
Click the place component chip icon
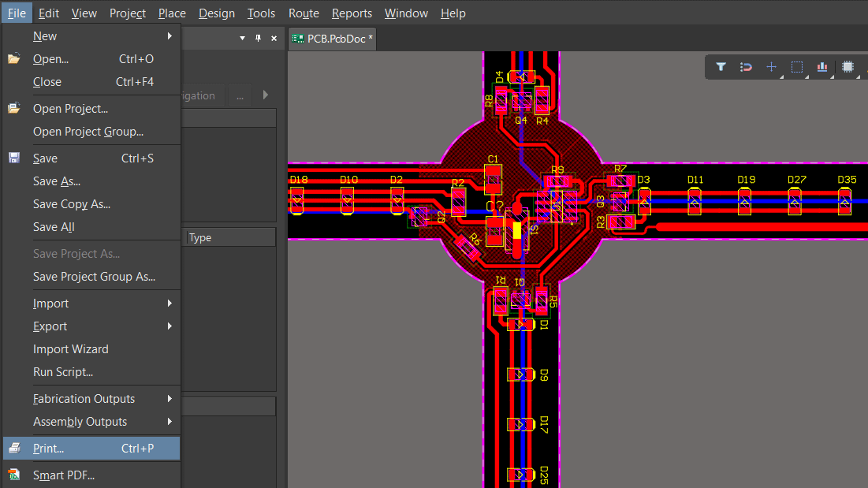(848, 67)
